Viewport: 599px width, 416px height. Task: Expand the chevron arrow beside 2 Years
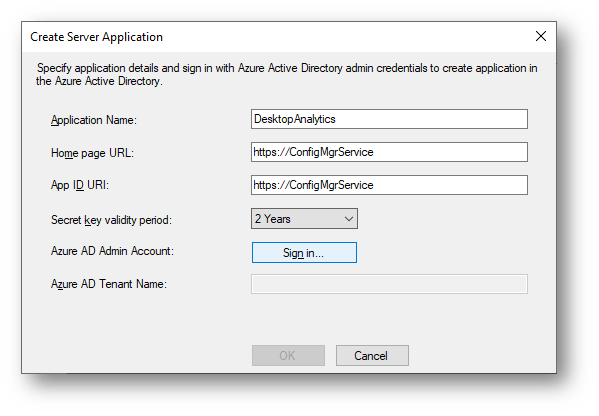pos(348,219)
